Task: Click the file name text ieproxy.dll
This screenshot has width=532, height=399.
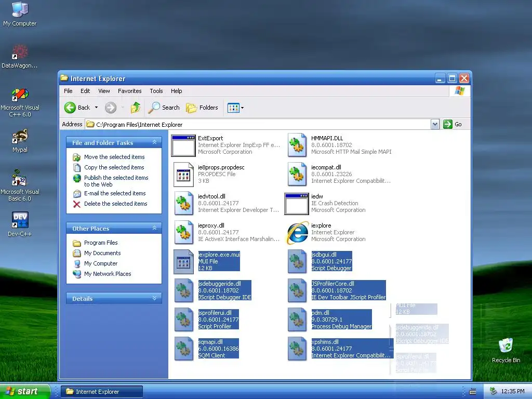Action: [x=211, y=225]
